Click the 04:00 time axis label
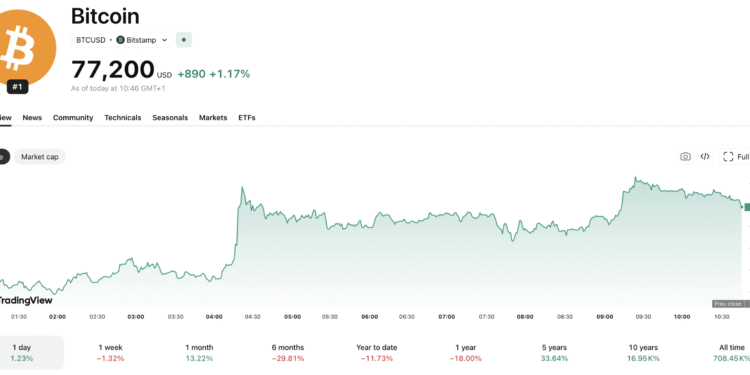This screenshot has height=375, width=750. (x=214, y=317)
